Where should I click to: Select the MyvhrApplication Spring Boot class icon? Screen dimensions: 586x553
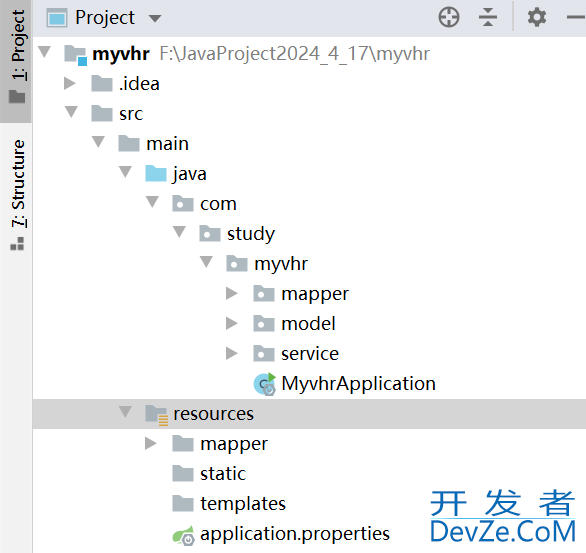pyautogui.click(x=265, y=384)
